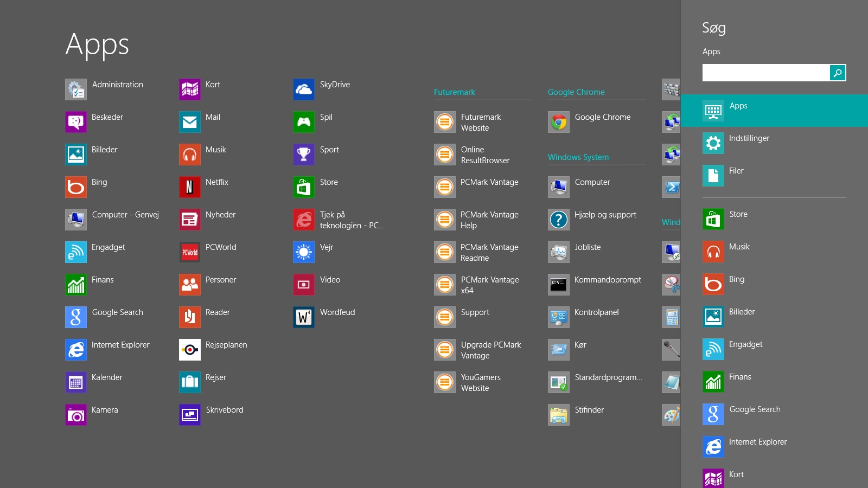Select Indstillinger search category
868x488 pixels.
tap(749, 139)
